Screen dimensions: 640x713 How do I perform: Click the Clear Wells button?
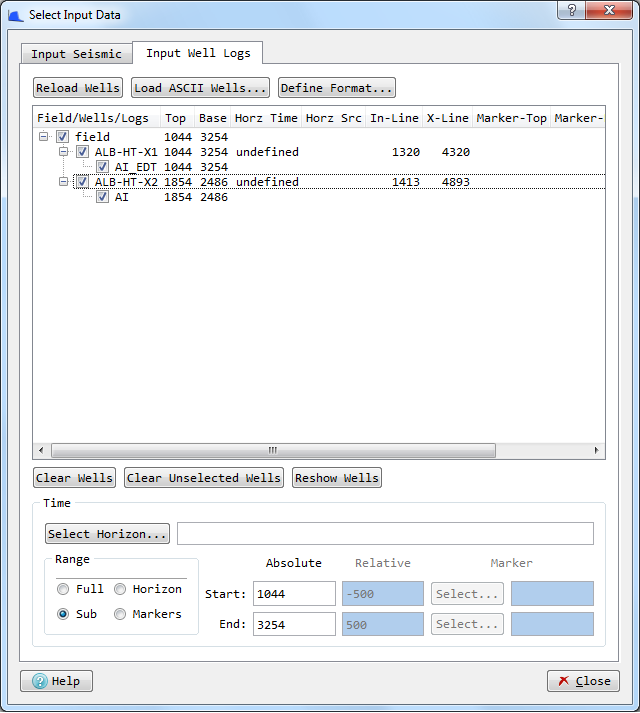74,478
